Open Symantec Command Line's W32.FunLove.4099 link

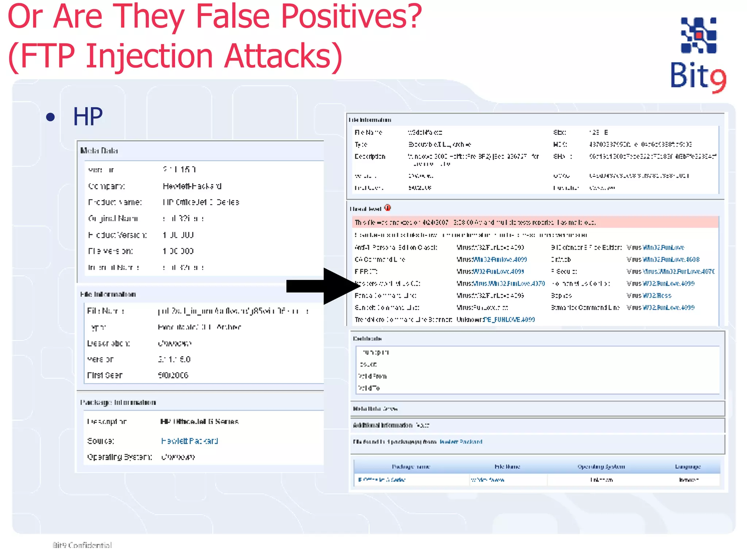[x=668, y=307]
